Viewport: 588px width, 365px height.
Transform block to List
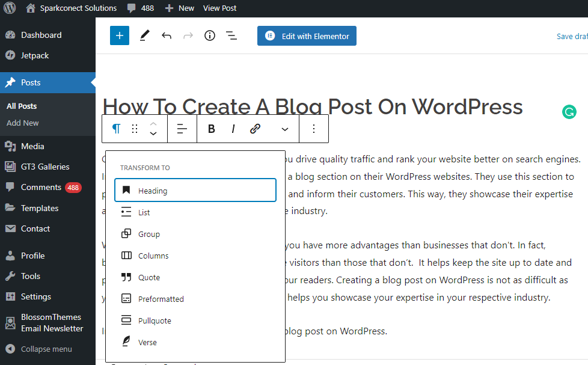(195, 212)
